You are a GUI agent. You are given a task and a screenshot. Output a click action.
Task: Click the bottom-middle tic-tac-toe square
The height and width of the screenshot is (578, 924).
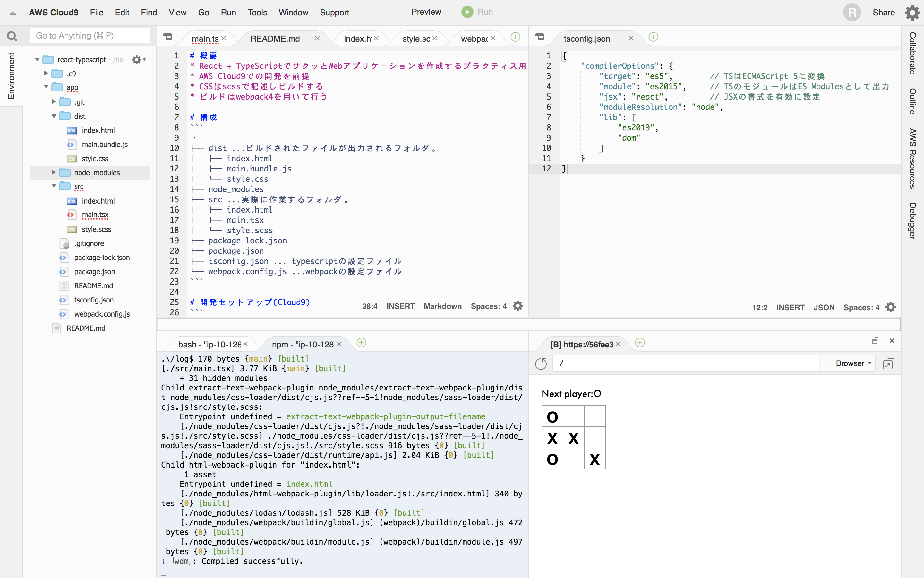pyautogui.click(x=573, y=459)
